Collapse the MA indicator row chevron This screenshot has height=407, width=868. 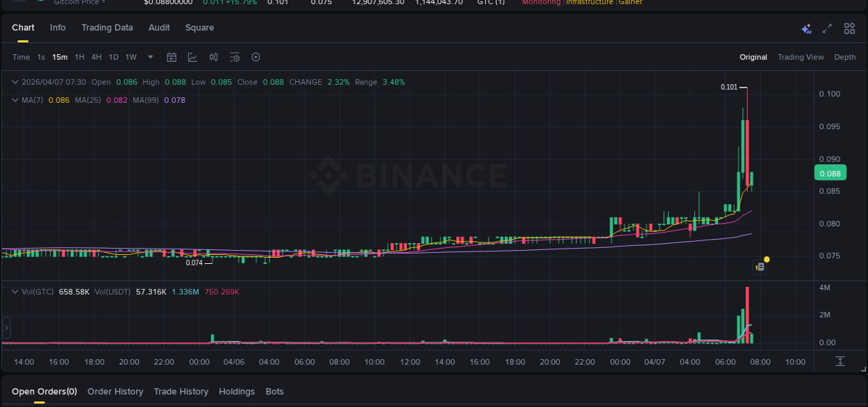[x=14, y=99]
